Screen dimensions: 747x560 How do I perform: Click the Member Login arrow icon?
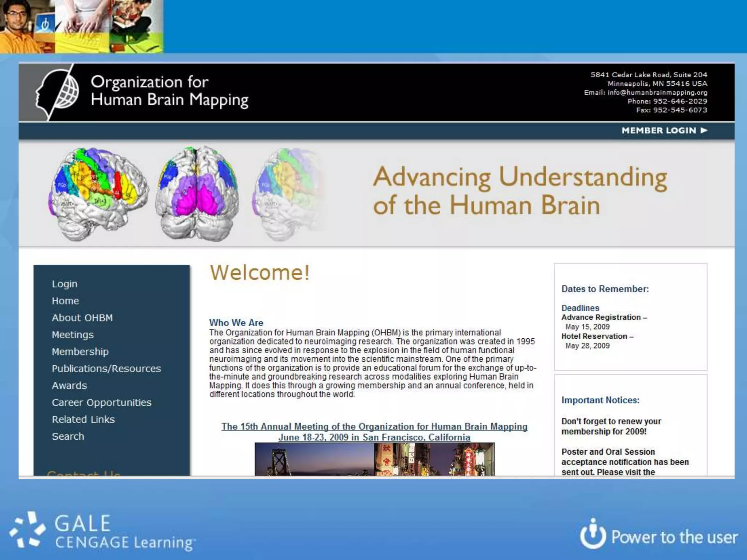(704, 130)
